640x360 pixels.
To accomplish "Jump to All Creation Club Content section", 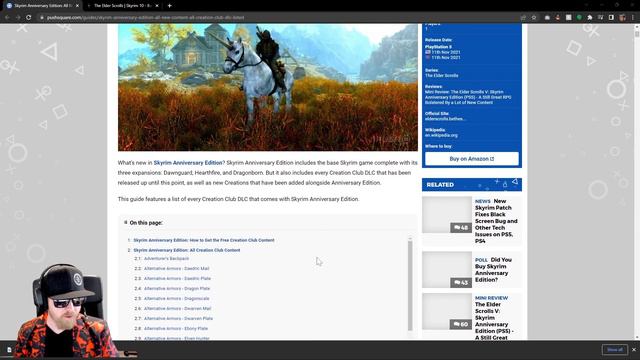I will (x=187, y=250).
